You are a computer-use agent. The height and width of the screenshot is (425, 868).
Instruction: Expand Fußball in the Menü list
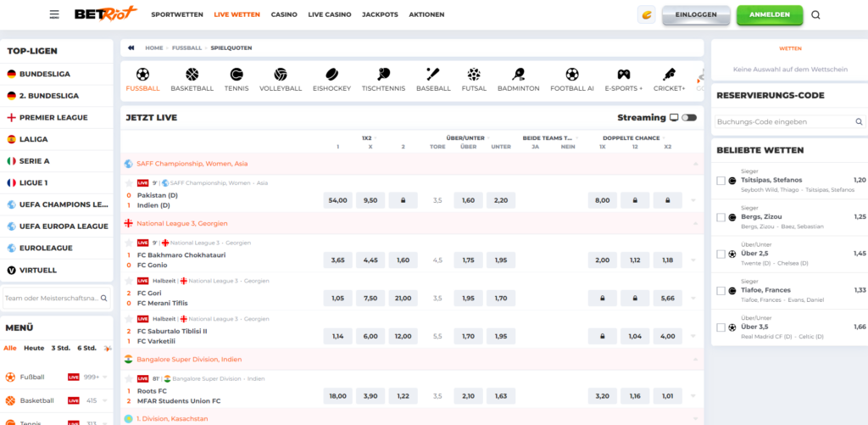coord(106,377)
